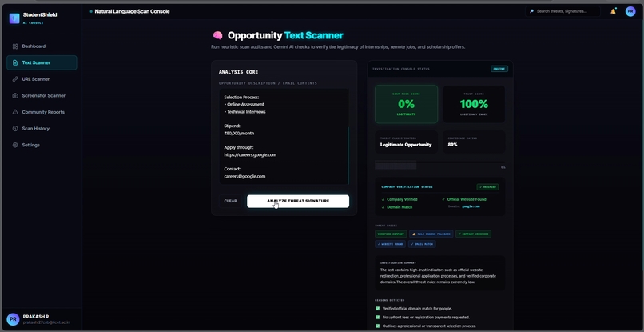Image resolution: width=644 pixels, height=332 pixels.
Task: Click the checkmark beside Company Verified
Action: pos(384,199)
